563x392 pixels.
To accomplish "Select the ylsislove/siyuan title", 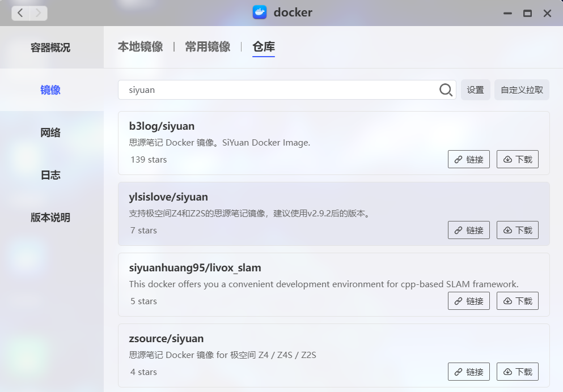I will [168, 197].
